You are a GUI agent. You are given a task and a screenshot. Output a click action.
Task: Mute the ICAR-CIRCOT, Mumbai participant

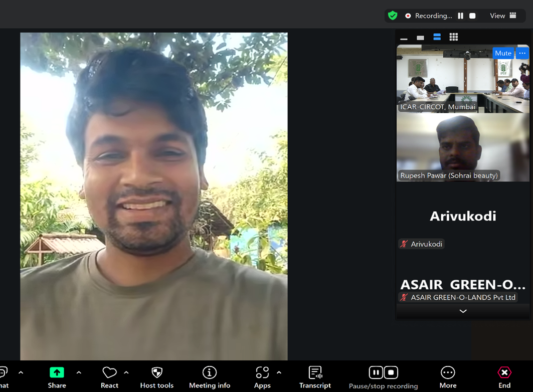tap(502, 53)
